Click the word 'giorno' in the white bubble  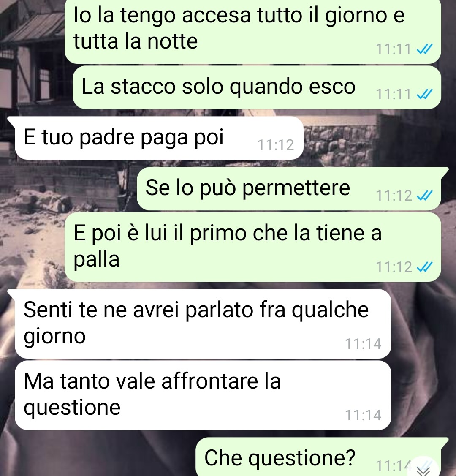pyautogui.click(x=54, y=337)
